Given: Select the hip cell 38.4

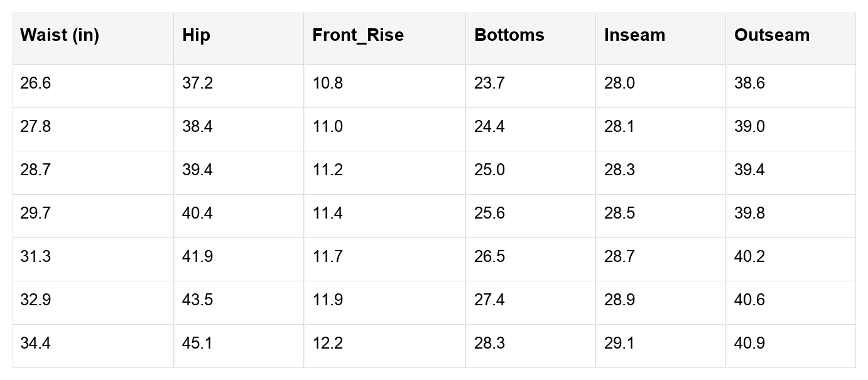Looking at the screenshot, I should click(x=197, y=127).
